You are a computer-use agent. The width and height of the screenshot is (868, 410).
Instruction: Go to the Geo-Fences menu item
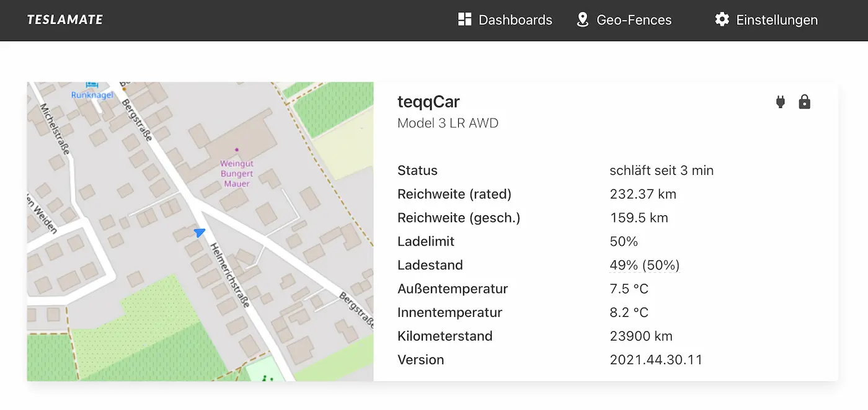point(634,20)
